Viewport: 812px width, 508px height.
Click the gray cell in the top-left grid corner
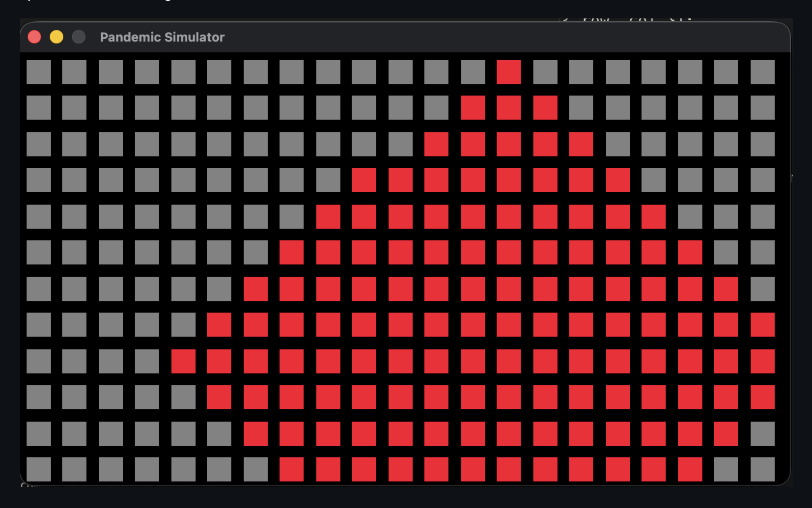pos(38,72)
